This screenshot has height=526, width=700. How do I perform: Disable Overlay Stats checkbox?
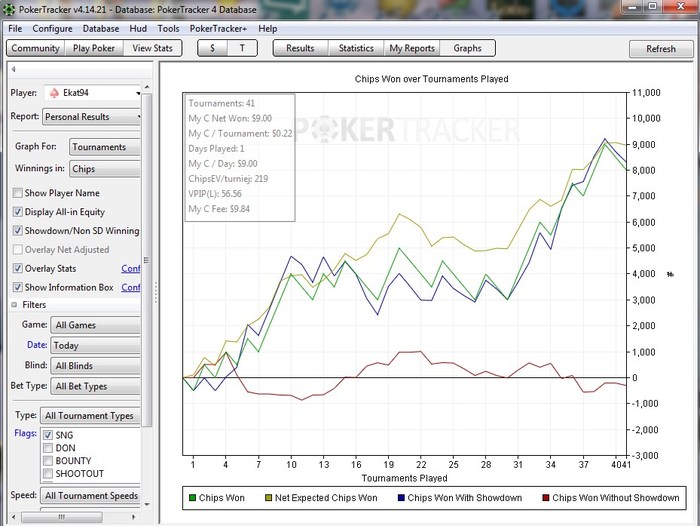(x=17, y=268)
